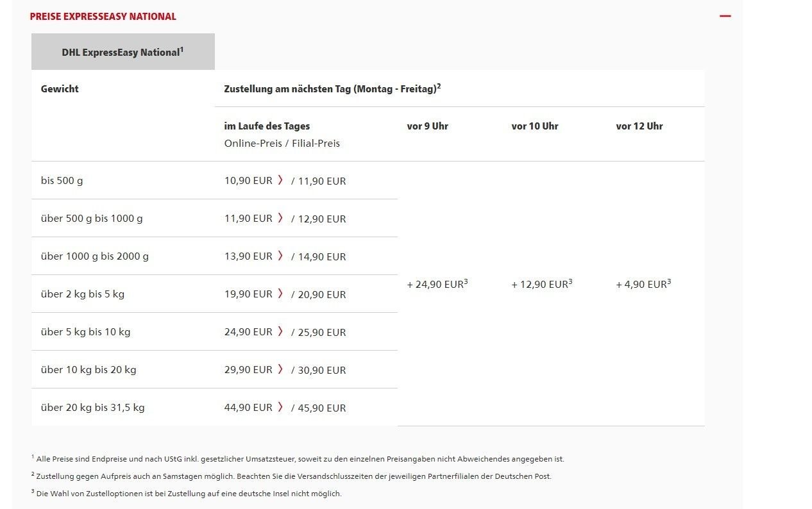Click the '/ 30,90 EUR' branch price

(318, 371)
